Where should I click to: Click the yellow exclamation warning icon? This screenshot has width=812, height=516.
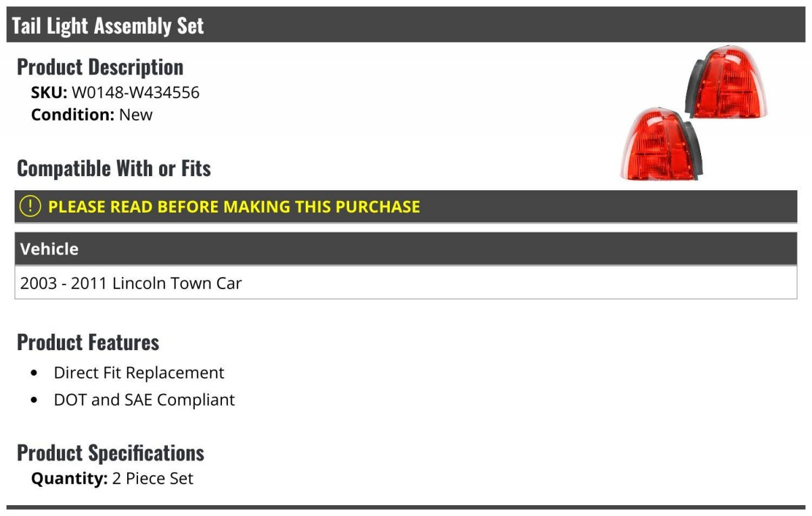(x=30, y=207)
